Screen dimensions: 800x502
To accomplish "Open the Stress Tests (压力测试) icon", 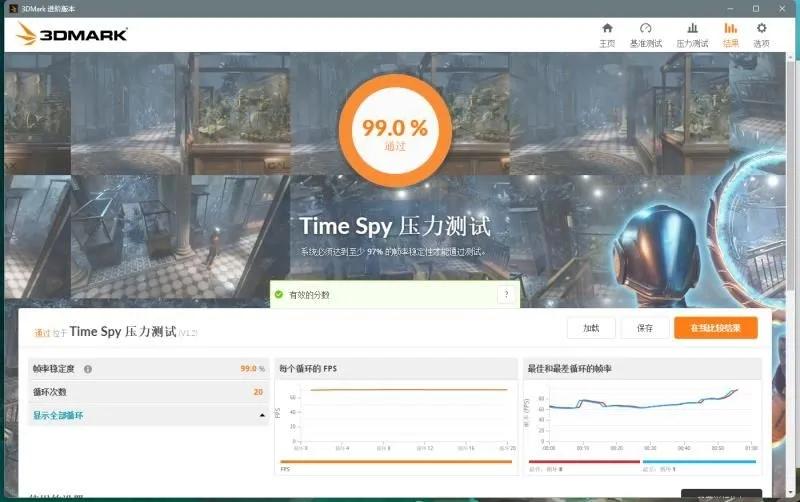I will coord(692,28).
